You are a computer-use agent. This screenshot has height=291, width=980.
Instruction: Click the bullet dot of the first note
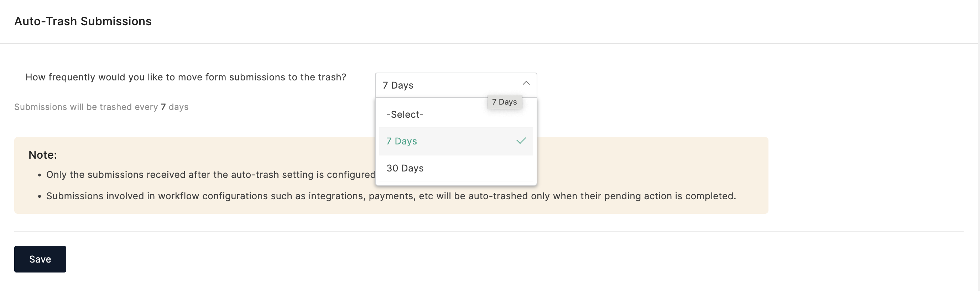point(39,175)
